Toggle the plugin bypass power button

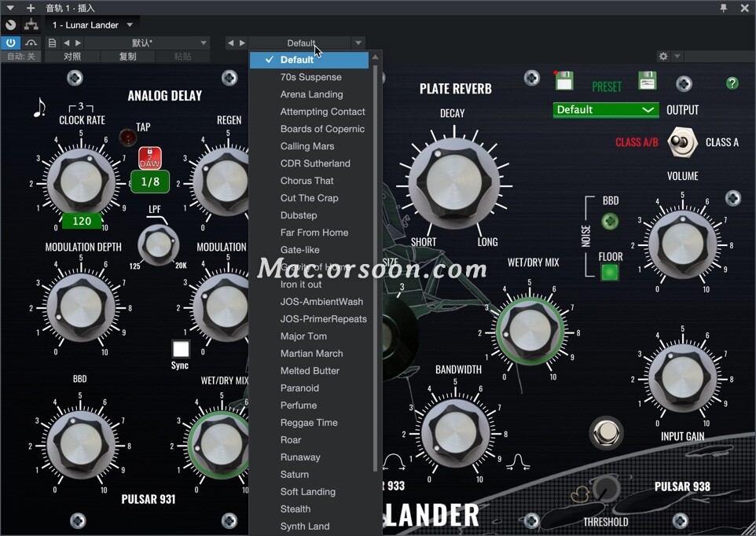pos(10,43)
